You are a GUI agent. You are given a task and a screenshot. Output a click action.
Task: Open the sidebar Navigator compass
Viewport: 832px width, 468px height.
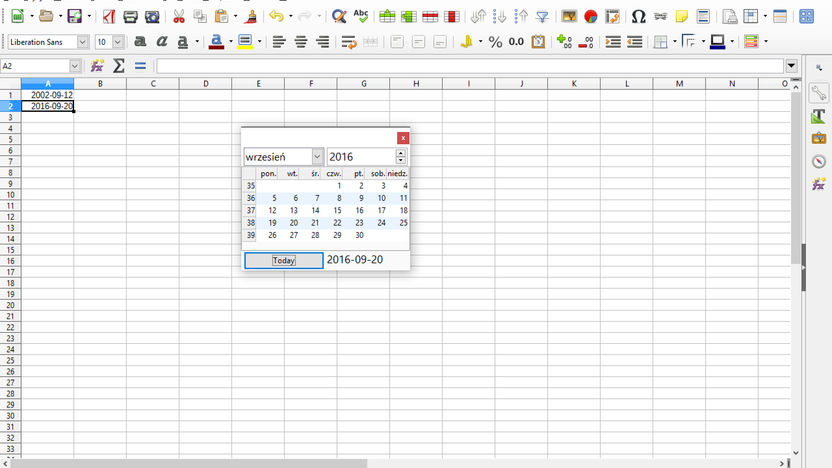(x=819, y=161)
